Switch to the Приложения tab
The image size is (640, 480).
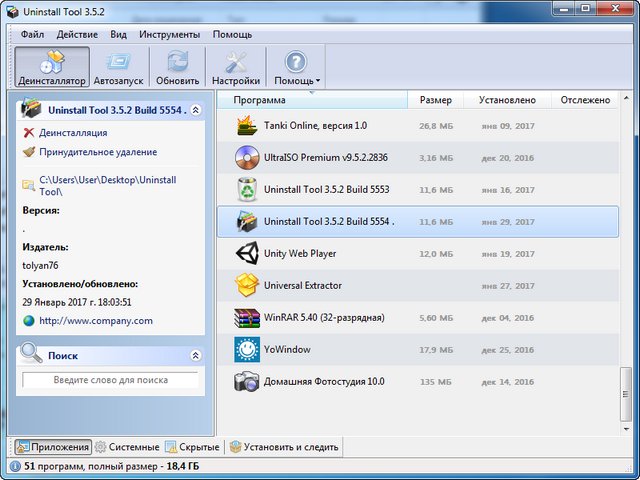coord(53,447)
